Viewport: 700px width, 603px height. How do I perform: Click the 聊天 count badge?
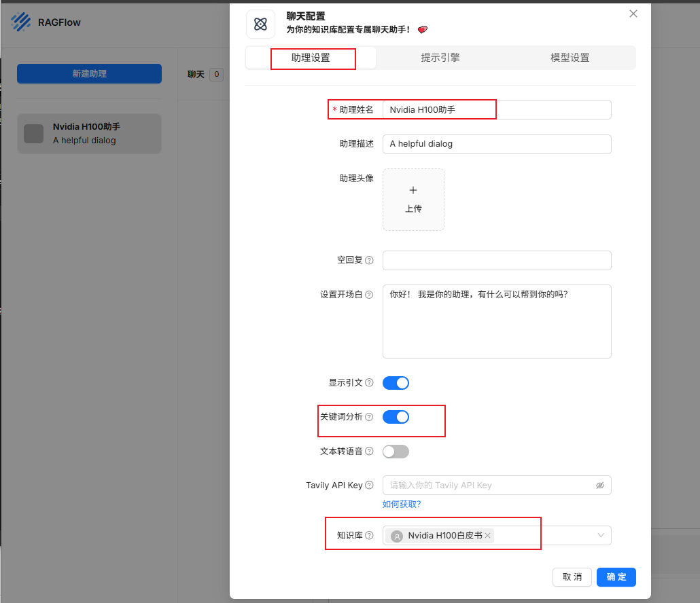(x=217, y=75)
